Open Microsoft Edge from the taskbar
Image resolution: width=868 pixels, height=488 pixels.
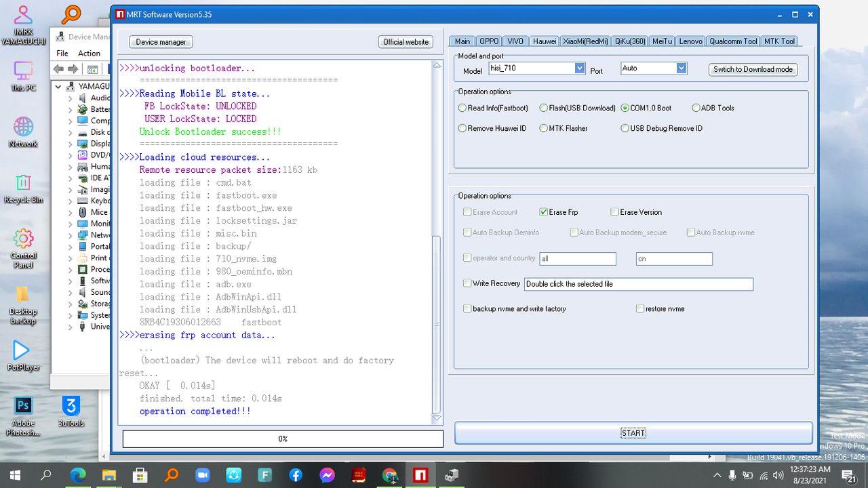(x=78, y=475)
